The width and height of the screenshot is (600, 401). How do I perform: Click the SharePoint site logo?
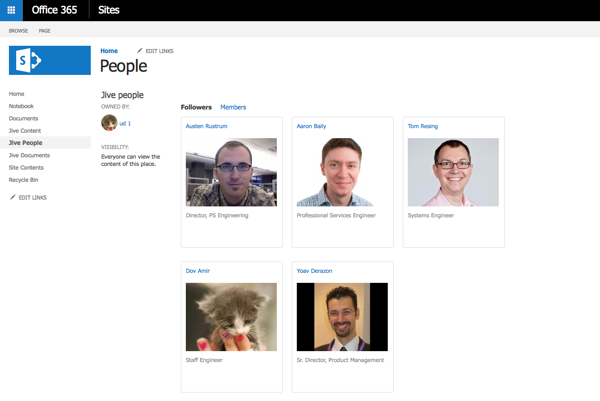point(50,60)
